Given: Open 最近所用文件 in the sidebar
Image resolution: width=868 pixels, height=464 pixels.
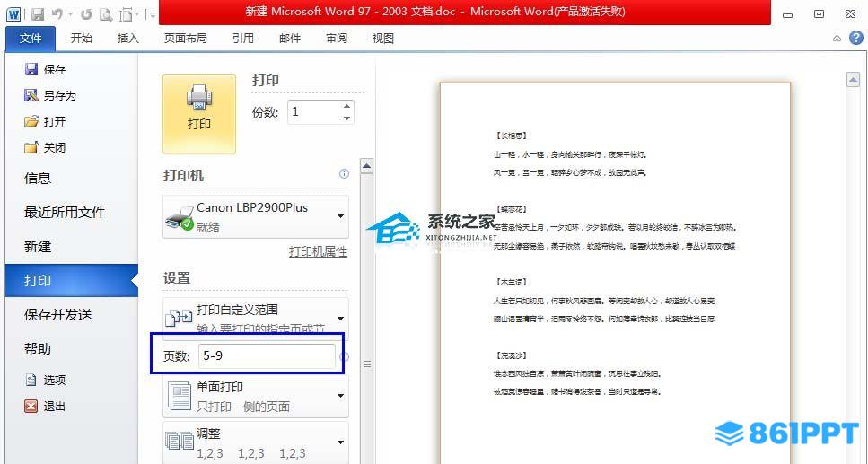Looking at the screenshot, I should [x=65, y=212].
